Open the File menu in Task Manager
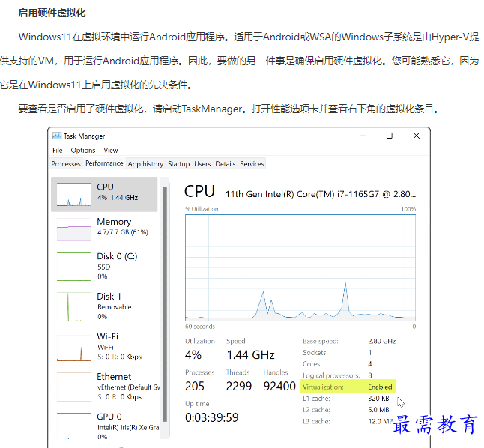 pyautogui.click(x=58, y=151)
